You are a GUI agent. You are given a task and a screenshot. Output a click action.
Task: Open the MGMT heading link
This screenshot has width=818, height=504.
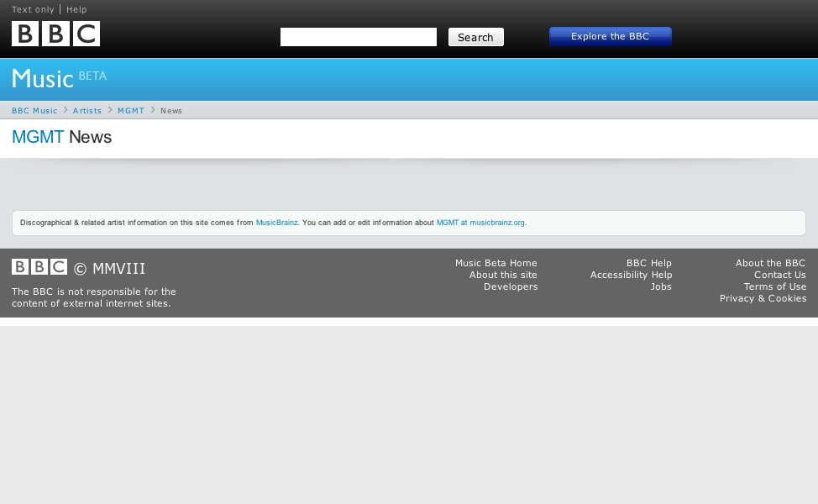[38, 137]
